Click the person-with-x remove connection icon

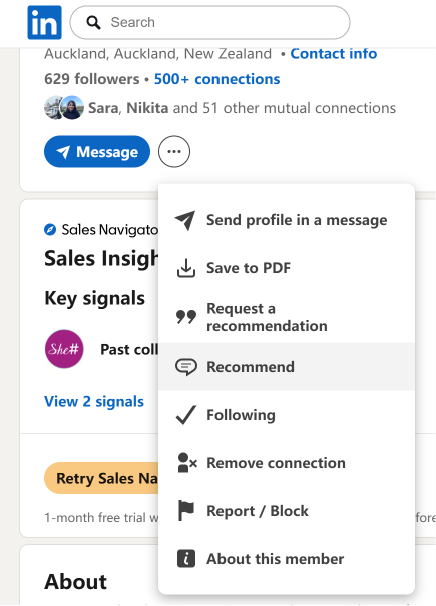pyautogui.click(x=187, y=463)
